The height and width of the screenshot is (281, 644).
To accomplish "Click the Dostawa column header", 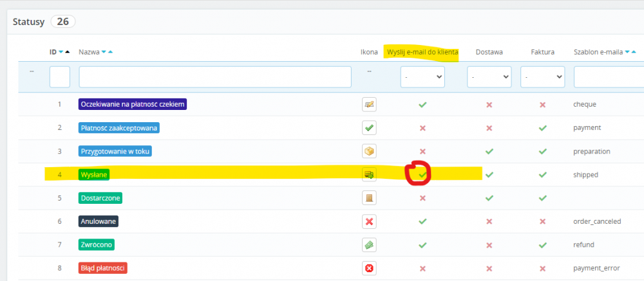I will coord(489,52).
